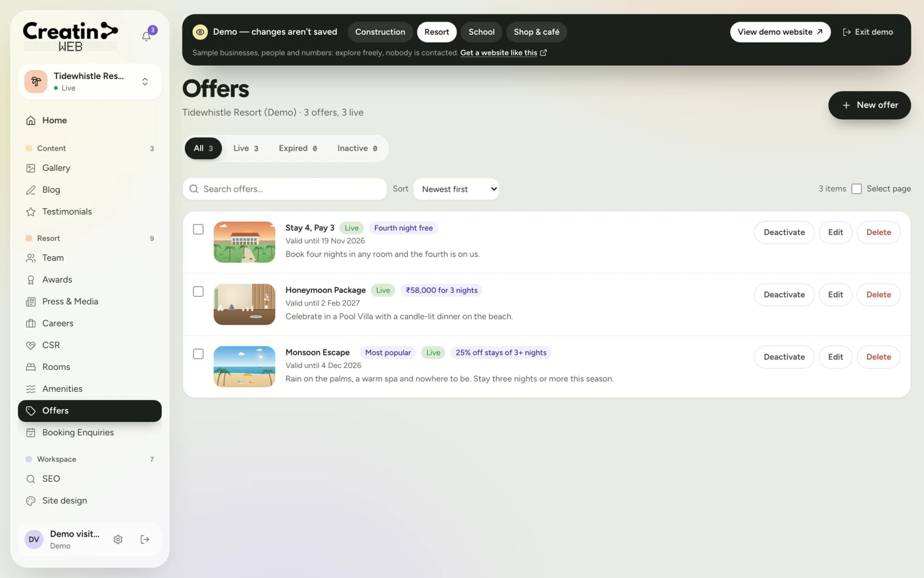Screen dimensions: 924x578
Task: Open account settings gear icon
Action: tap(118, 539)
